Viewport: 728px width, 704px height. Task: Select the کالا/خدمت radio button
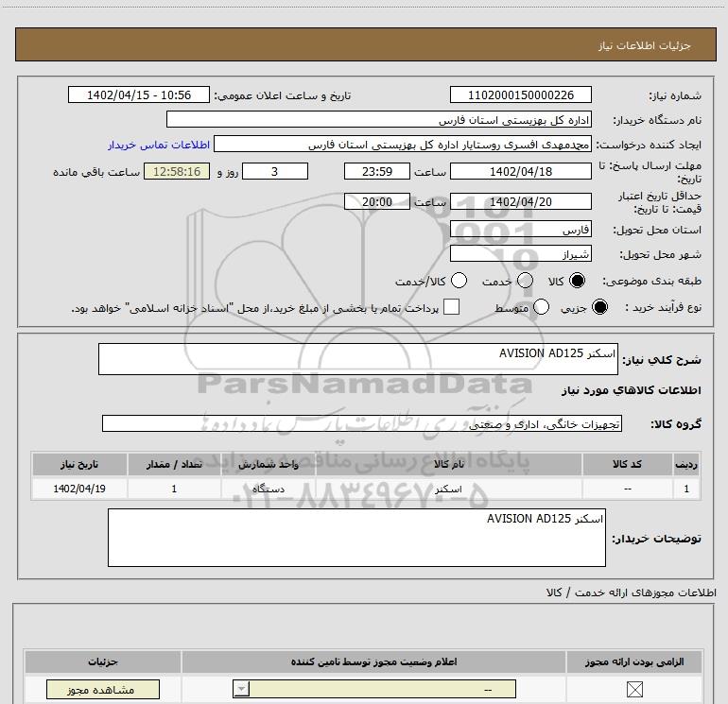pyautogui.click(x=459, y=281)
